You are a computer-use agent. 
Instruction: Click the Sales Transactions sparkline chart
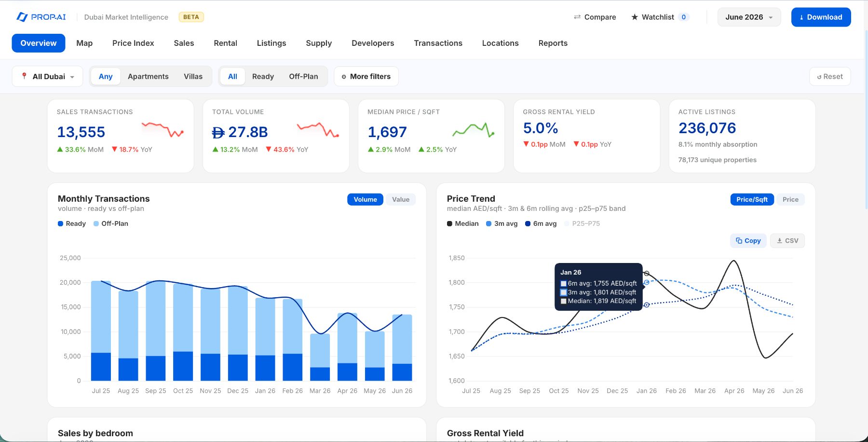tap(163, 129)
